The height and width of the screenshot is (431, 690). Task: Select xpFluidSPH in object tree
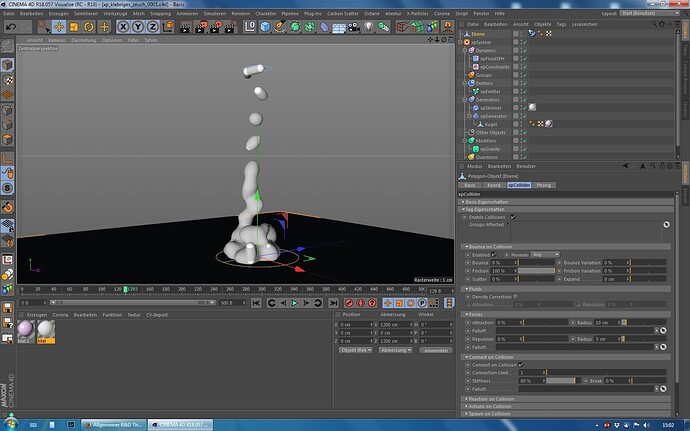tap(492, 59)
